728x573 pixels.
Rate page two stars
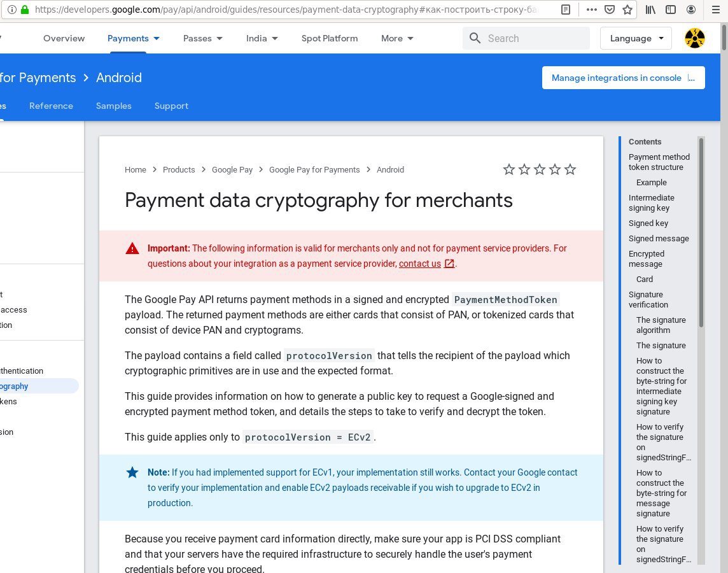pos(524,169)
